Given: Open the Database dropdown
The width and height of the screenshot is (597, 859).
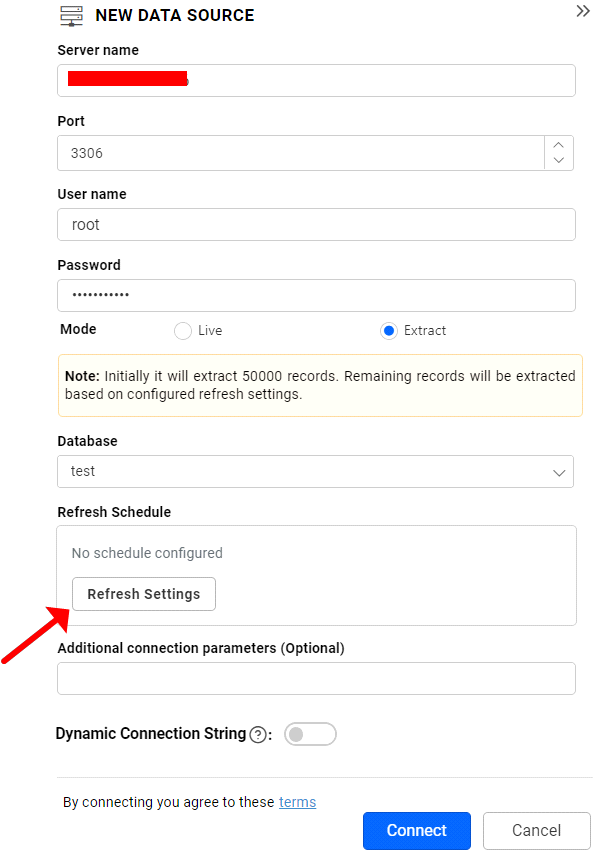Looking at the screenshot, I should pyautogui.click(x=563, y=471).
